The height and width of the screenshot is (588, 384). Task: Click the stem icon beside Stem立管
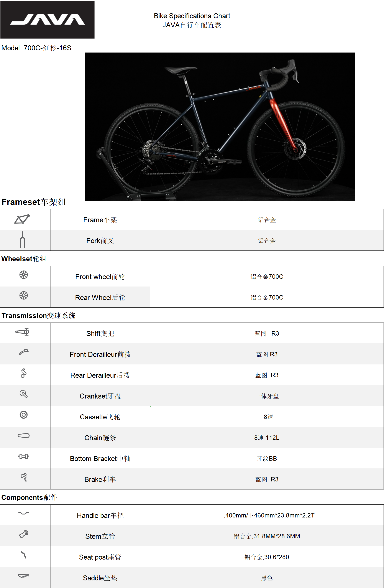click(x=24, y=534)
